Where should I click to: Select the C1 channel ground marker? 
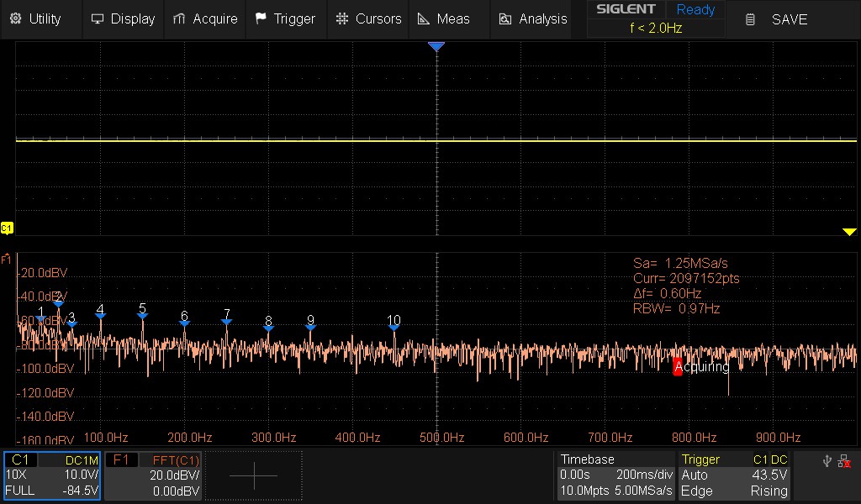tap(7, 228)
